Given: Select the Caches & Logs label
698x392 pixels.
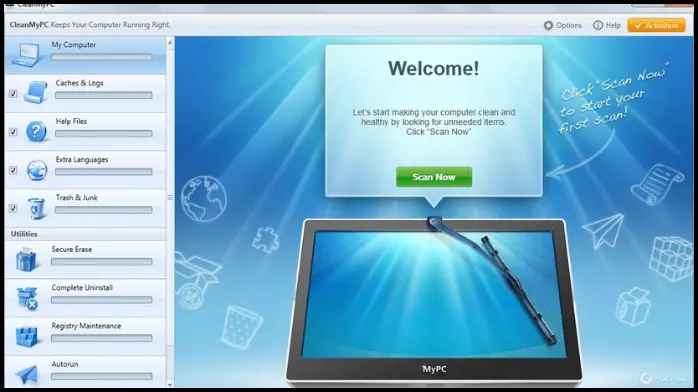Looking at the screenshot, I should (79, 83).
